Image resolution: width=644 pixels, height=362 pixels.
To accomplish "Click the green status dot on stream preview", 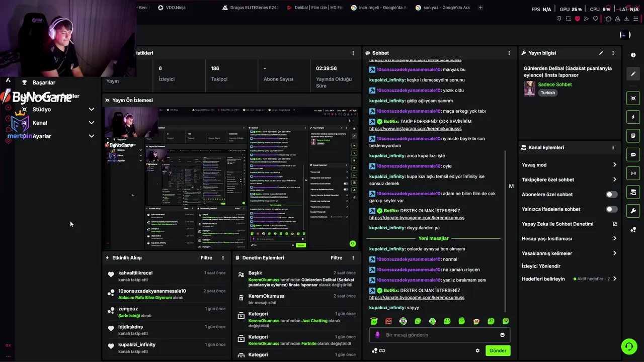I will 353,243.
